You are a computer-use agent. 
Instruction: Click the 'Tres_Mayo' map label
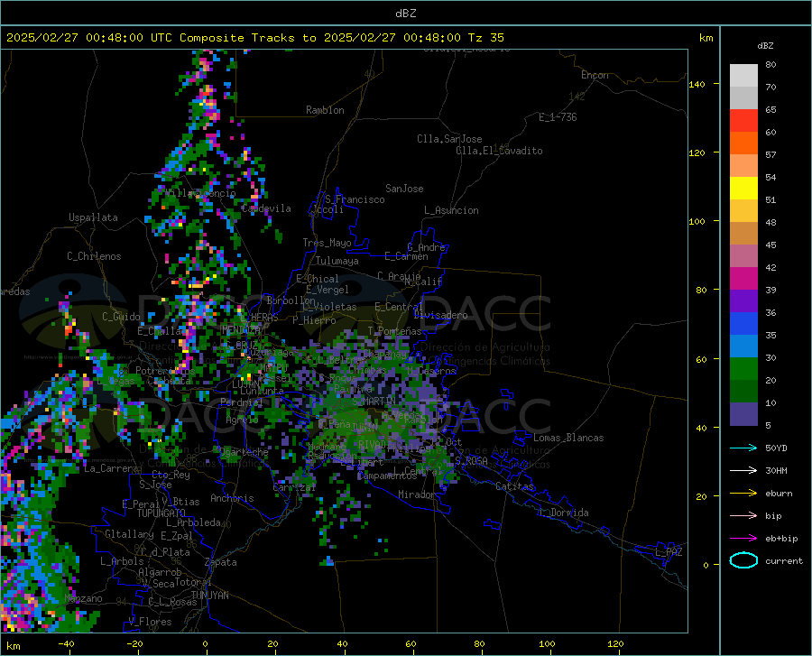(327, 243)
